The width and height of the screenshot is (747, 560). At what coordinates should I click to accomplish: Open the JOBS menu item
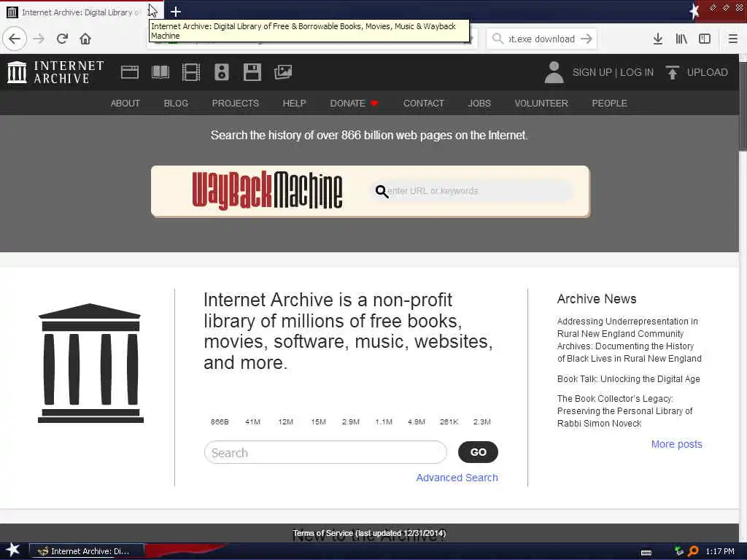coord(479,104)
